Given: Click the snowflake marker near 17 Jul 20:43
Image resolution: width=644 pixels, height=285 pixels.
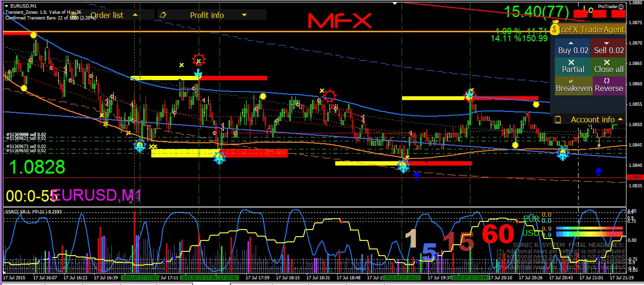Looking at the screenshot, I should [x=562, y=153].
